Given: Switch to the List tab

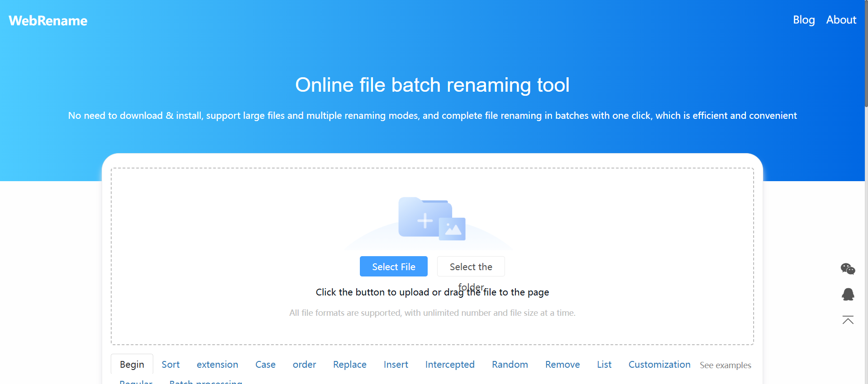Looking at the screenshot, I should click(x=604, y=365).
